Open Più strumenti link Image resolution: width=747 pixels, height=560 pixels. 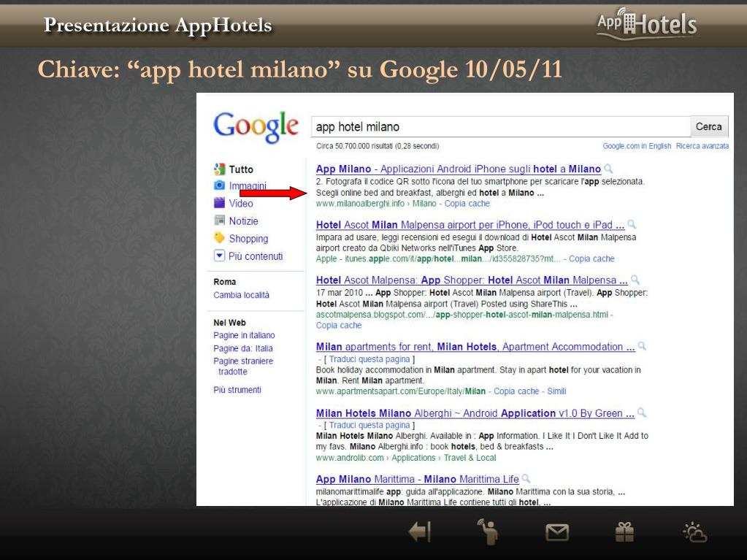coord(237,390)
